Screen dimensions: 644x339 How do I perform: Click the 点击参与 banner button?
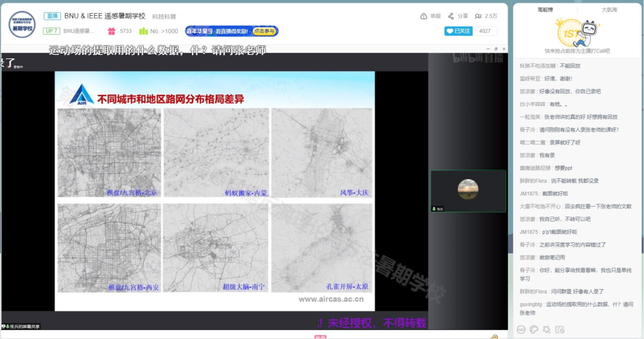click(265, 31)
